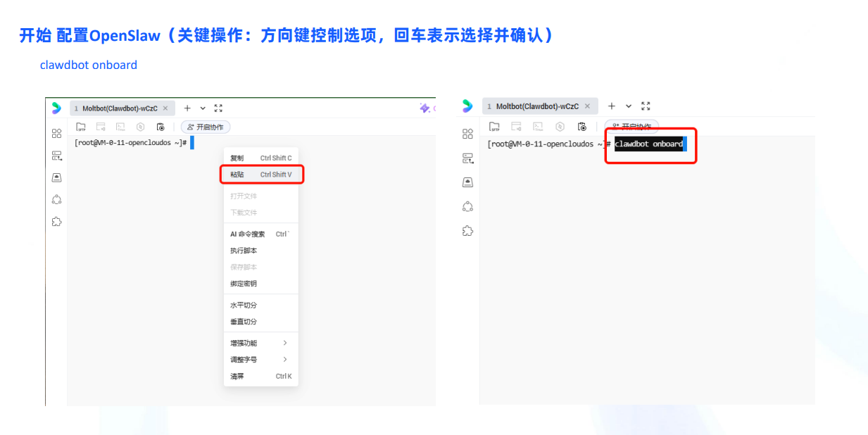This screenshot has height=435, width=868.
Task: Select the Moltbot(Clawdbot)-wCzC tab in the clawdbot onboard screenshot
Action: pos(540,106)
